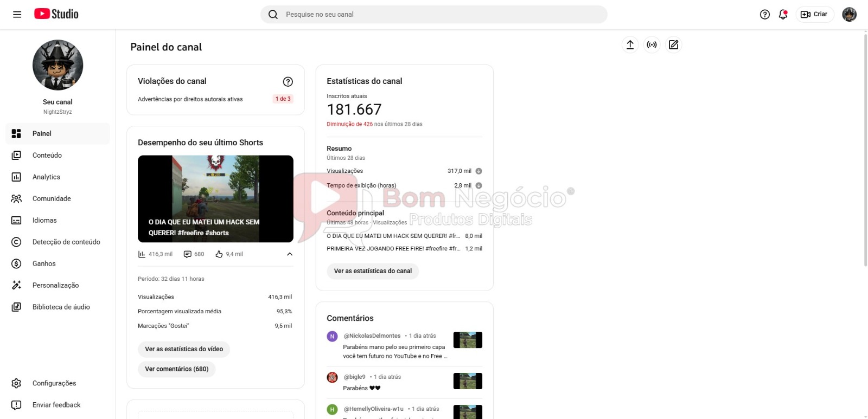Screen dimensions: 868x419
Task: Click the Seu canal label under avatar
Action: (58, 102)
